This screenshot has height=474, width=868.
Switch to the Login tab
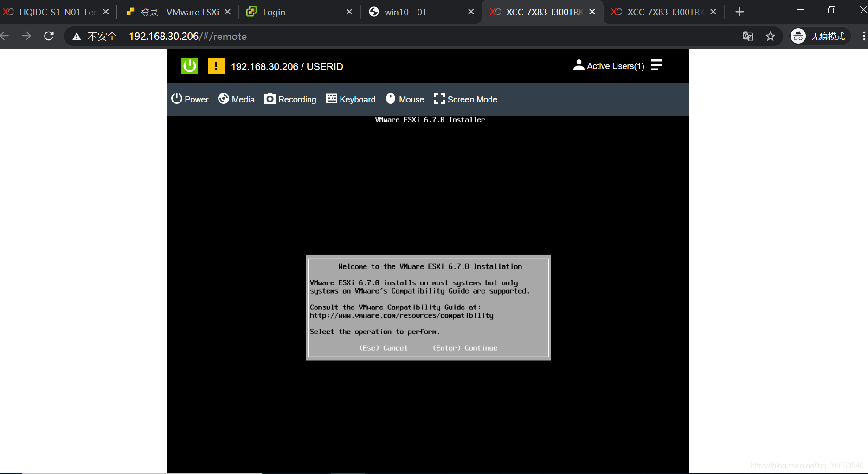pos(299,12)
